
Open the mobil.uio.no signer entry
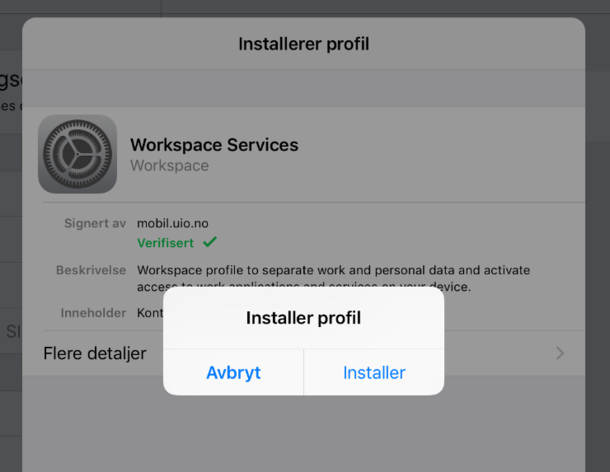tap(172, 223)
